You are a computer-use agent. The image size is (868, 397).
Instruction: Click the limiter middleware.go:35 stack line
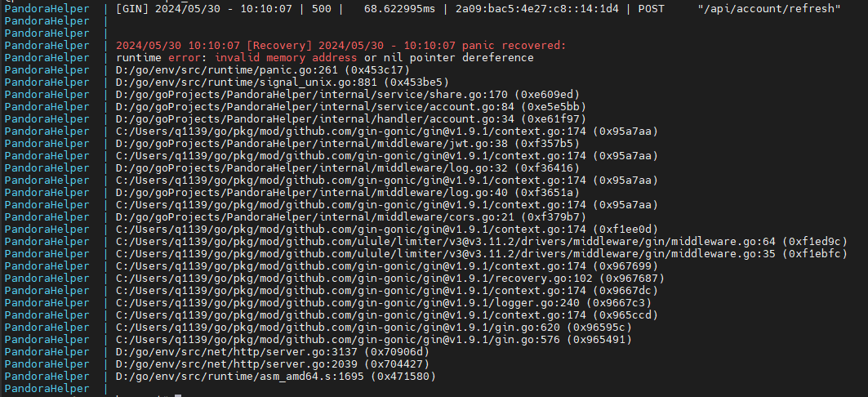(482, 253)
